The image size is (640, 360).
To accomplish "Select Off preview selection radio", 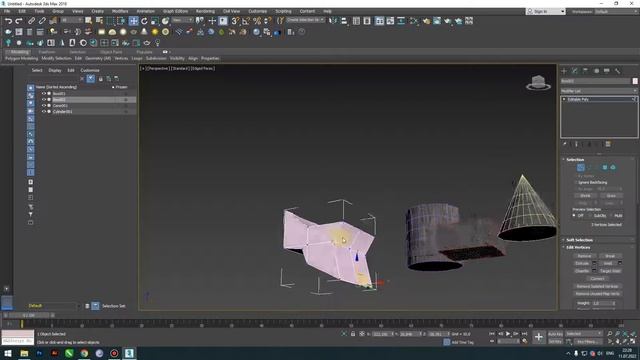I will (x=574, y=216).
